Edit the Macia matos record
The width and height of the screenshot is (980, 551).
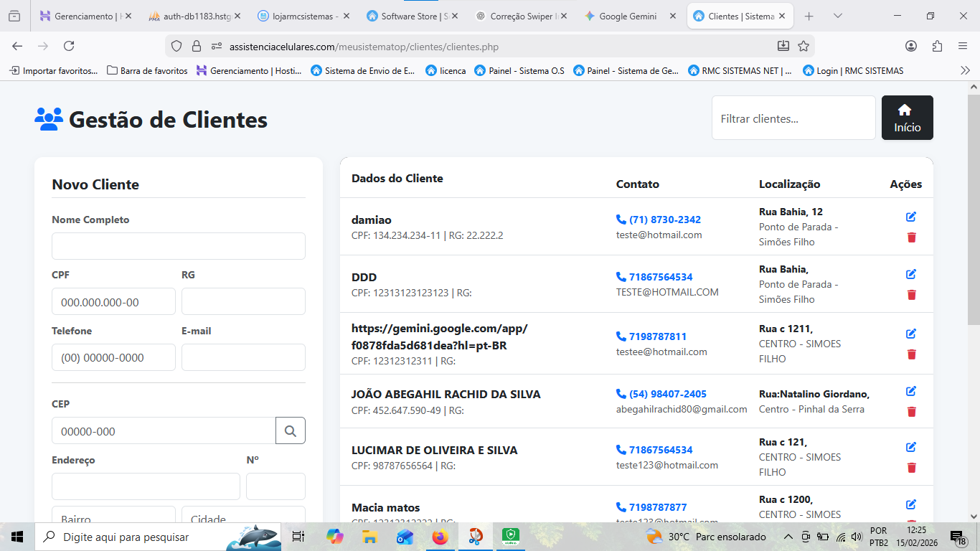911,504
